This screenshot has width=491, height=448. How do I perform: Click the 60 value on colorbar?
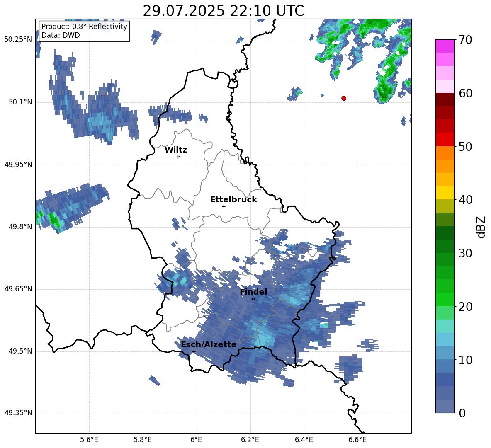coord(465,93)
